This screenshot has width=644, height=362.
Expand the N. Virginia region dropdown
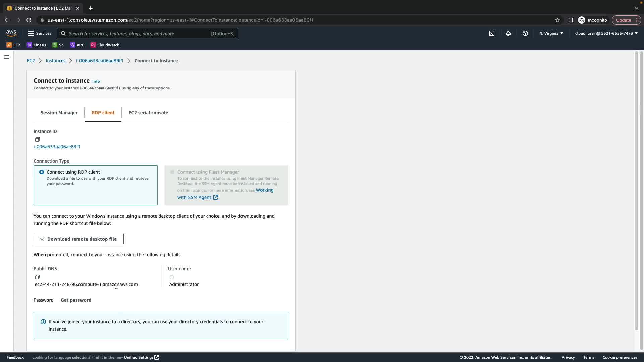(x=551, y=33)
